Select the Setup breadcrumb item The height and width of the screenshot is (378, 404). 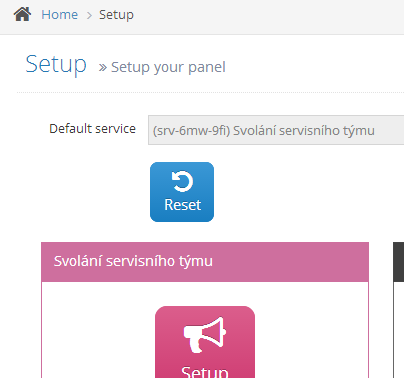click(x=116, y=15)
